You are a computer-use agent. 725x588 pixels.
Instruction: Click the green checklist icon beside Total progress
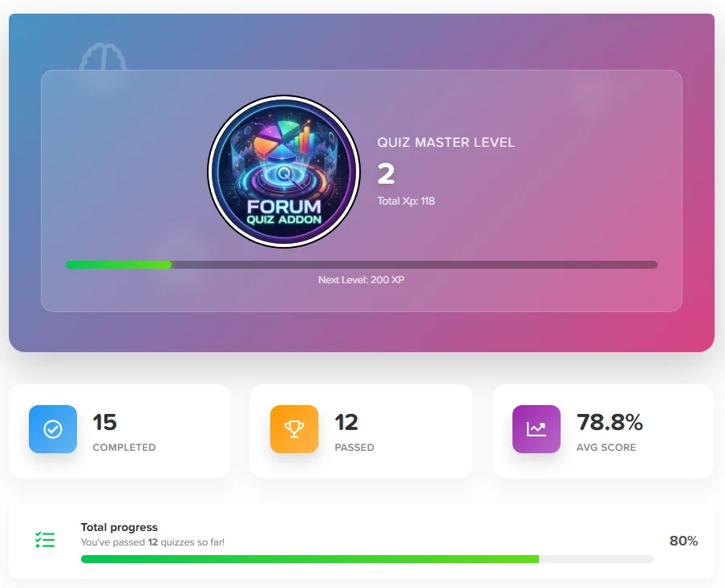pyautogui.click(x=45, y=539)
